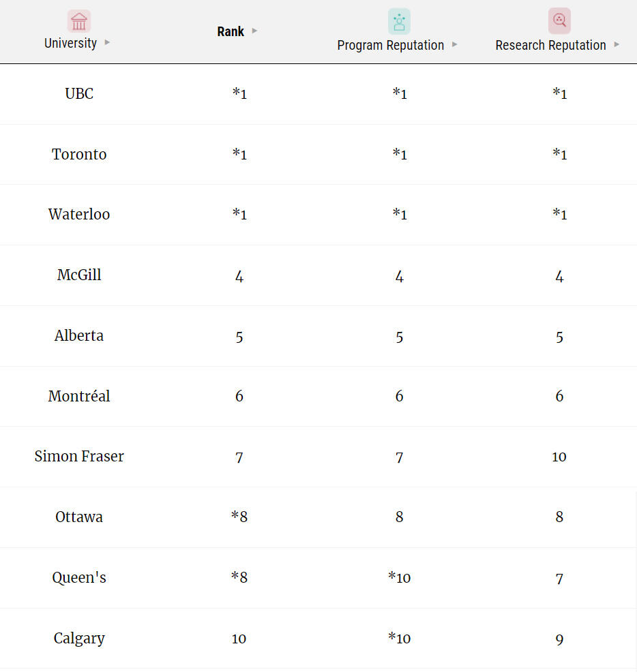
Task: Select the Montréal university name
Action: 79,396
